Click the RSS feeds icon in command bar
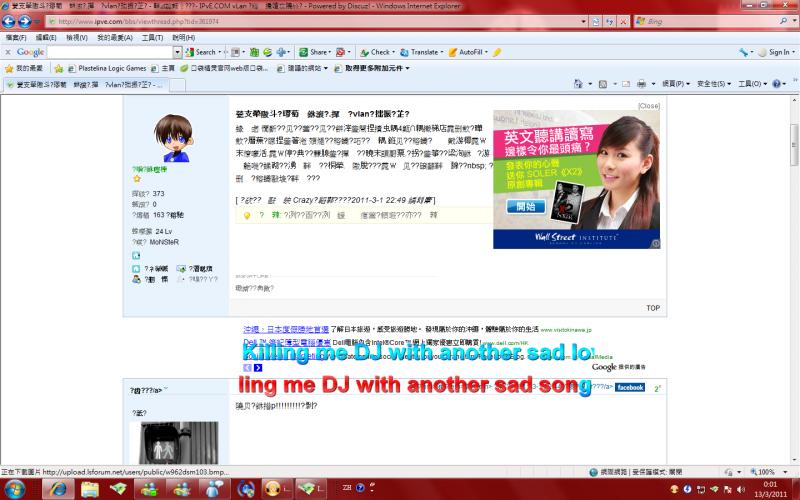The image size is (800, 500). tap(603, 84)
